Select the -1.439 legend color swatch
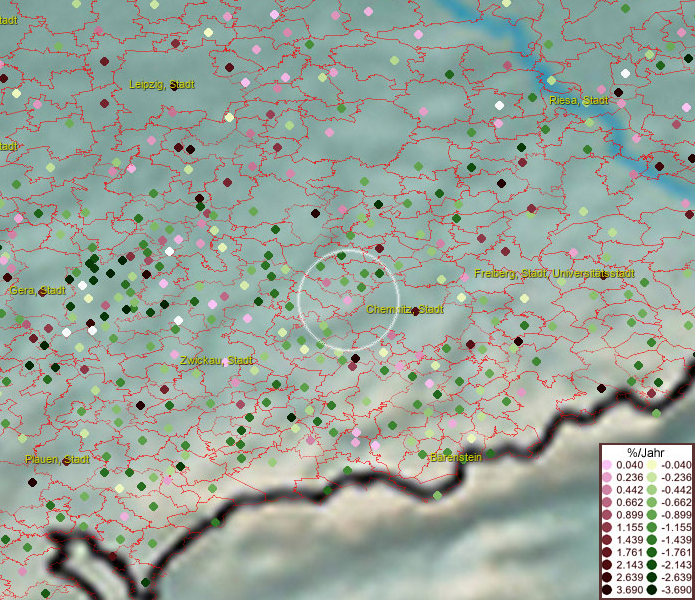This screenshot has height=600, width=695. (x=652, y=540)
